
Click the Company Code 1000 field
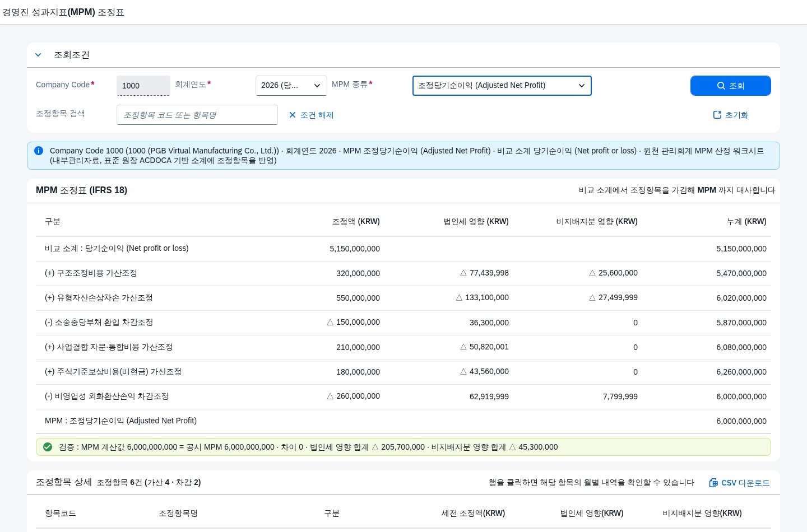click(143, 86)
